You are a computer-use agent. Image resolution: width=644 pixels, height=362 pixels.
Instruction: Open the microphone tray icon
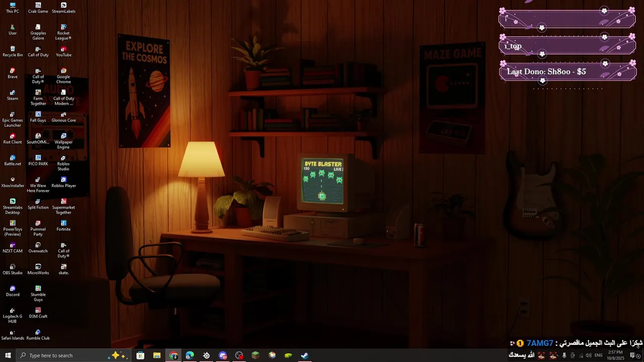coord(564,355)
